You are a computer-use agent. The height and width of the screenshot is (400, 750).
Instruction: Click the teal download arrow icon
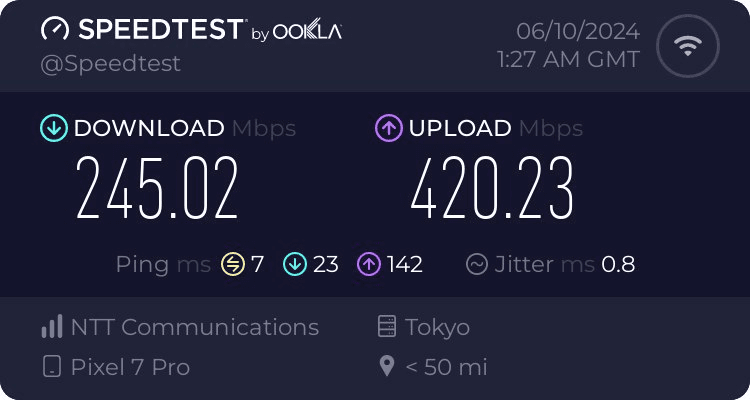(x=53, y=128)
